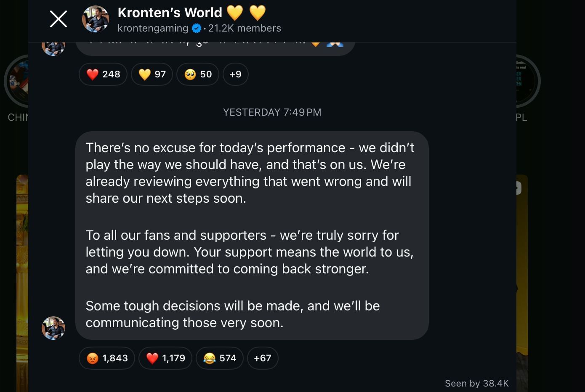Open the story circle labeled PL on right

pos(528,82)
